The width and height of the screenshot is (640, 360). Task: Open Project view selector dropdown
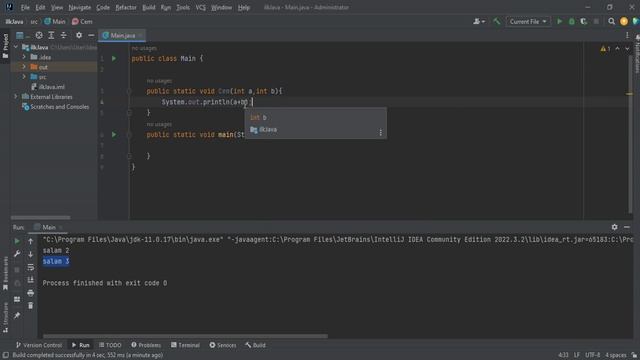pos(22,36)
